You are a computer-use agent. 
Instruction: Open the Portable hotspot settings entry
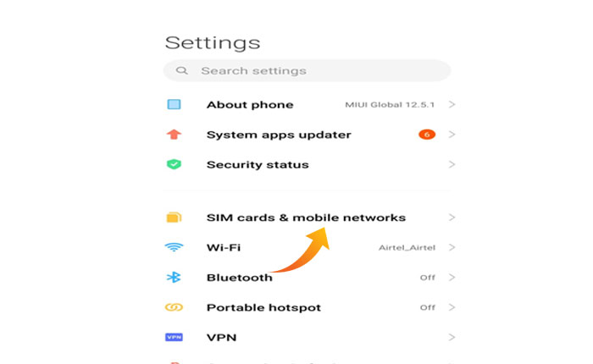[263, 307]
